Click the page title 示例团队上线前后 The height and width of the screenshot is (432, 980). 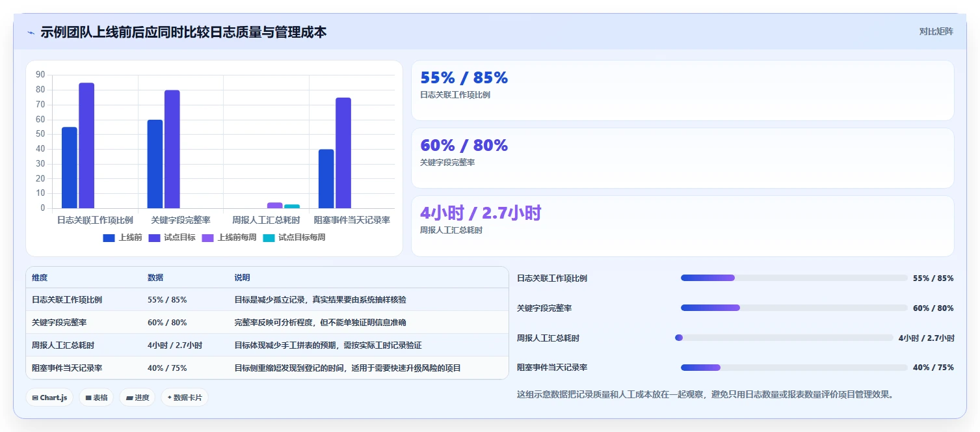point(183,32)
